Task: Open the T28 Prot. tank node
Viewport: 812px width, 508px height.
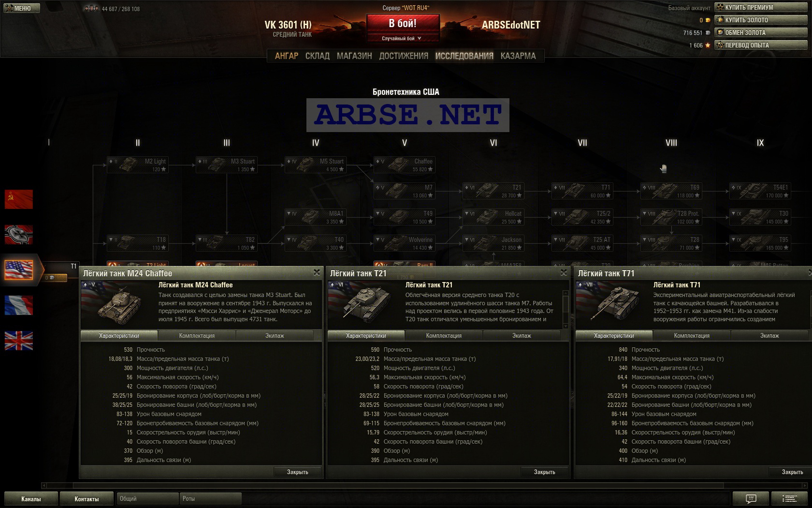Action: (671, 217)
